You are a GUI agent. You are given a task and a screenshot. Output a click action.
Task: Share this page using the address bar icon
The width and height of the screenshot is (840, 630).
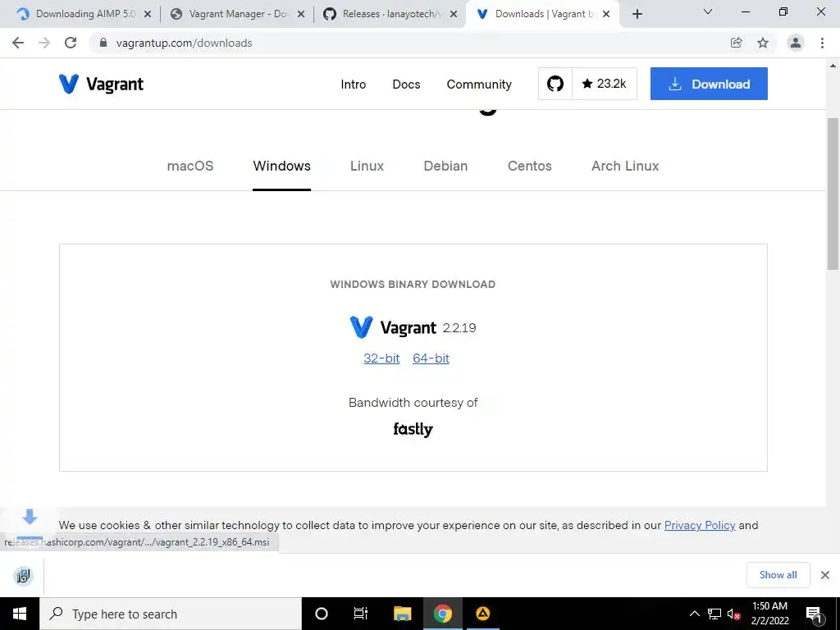[x=736, y=43]
